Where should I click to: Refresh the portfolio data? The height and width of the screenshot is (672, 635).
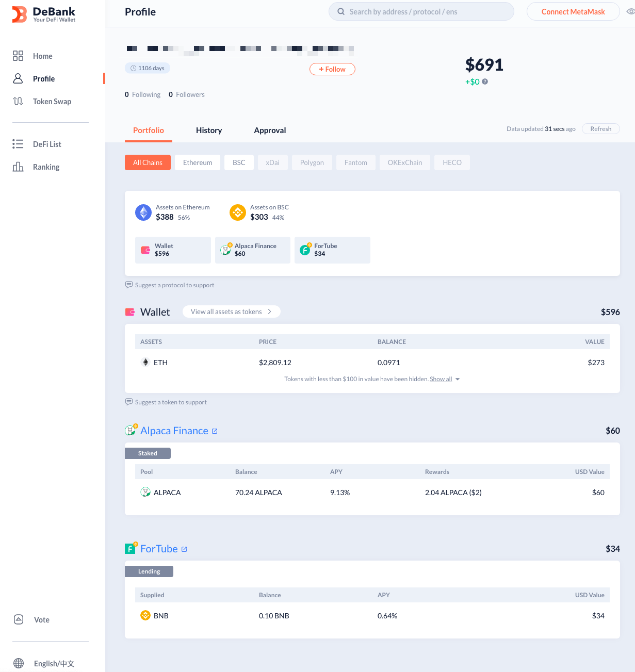601,129
